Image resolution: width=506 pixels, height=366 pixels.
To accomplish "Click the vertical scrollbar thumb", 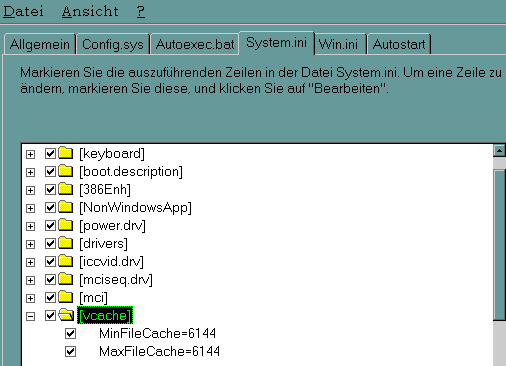I will coord(500,245).
